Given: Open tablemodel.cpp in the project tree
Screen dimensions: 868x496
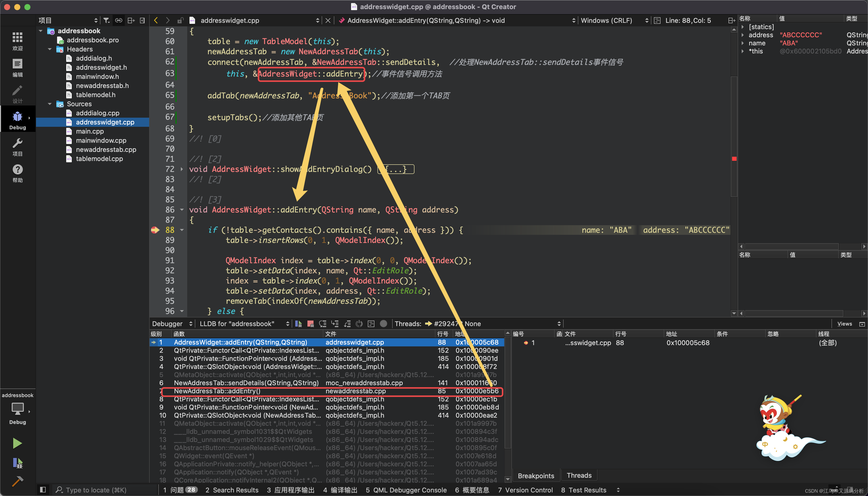Looking at the screenshot, I should 99,159.
